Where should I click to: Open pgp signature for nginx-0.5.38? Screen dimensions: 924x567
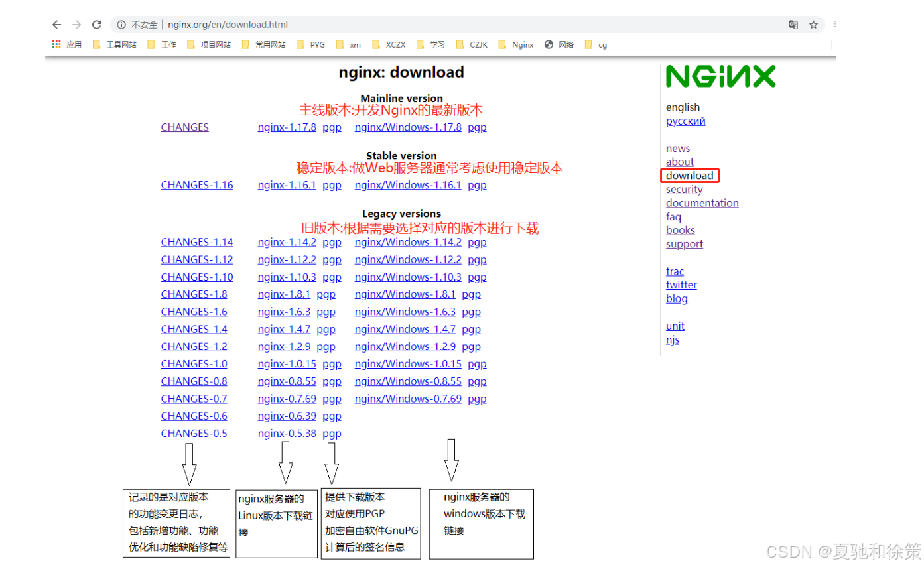(332, 433)
